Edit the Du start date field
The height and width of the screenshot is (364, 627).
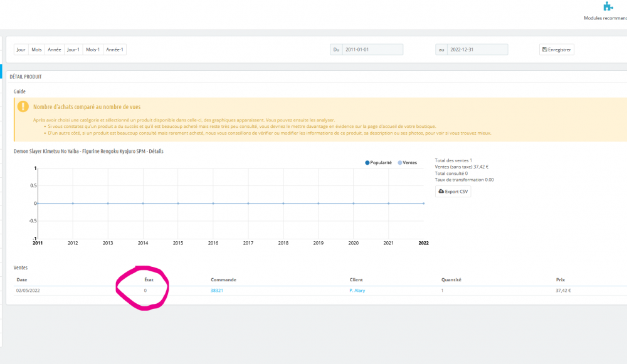point(372,49)
